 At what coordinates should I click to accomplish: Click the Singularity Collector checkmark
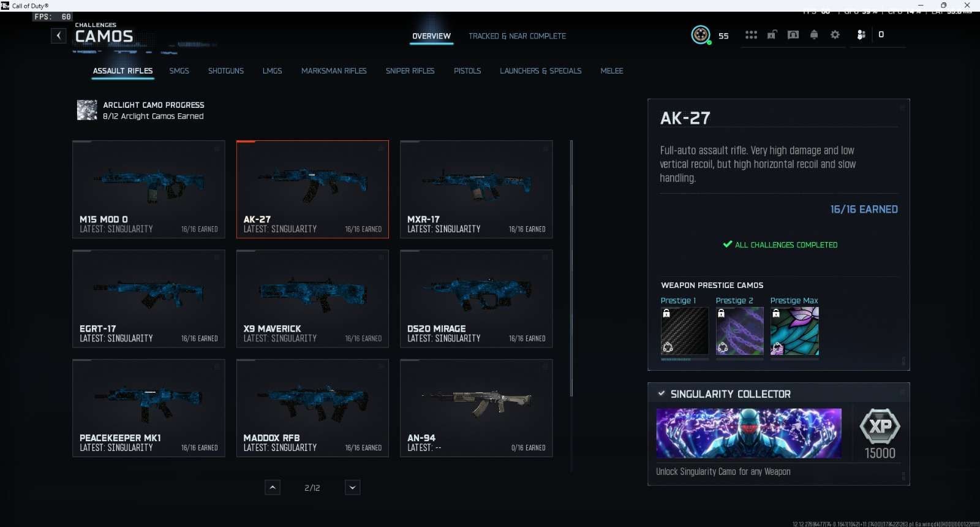pos(661,393)
